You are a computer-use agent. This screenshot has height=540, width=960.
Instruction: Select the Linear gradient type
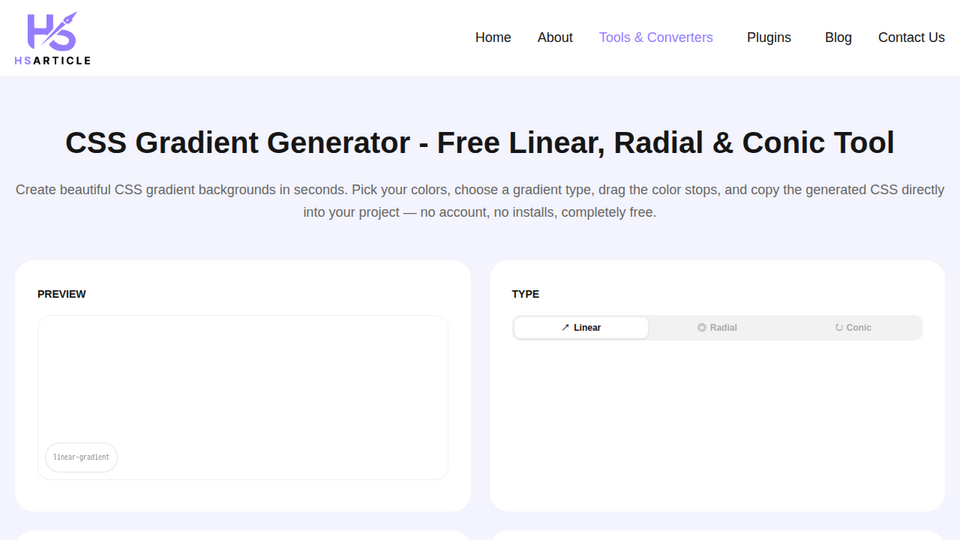tap(581, 328)
